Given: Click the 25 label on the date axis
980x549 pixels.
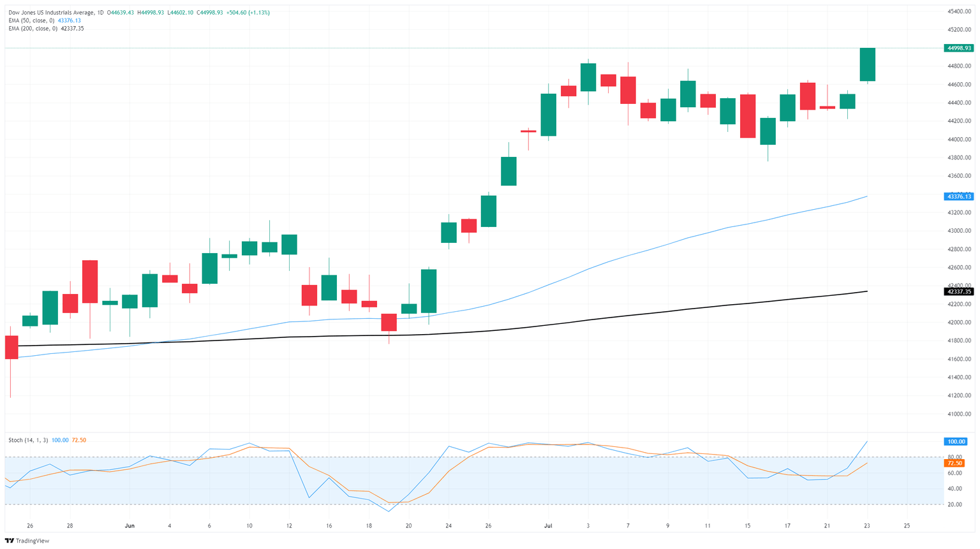Looking at the screenshot, I should point(907,526).
